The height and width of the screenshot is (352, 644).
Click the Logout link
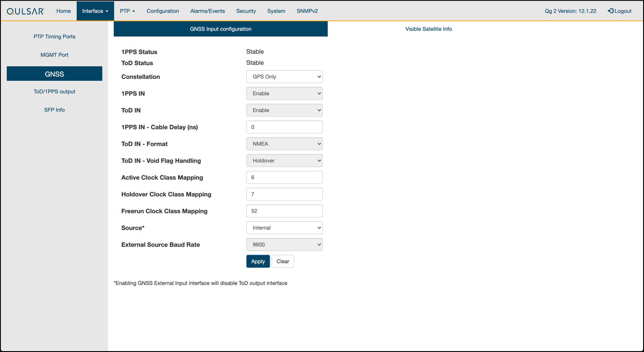click(619, 11)
